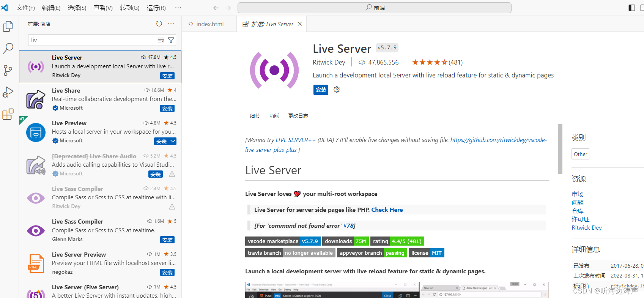644x298 pixels.
Task: Click the downloads 75M badge
Action: [345, 241]
